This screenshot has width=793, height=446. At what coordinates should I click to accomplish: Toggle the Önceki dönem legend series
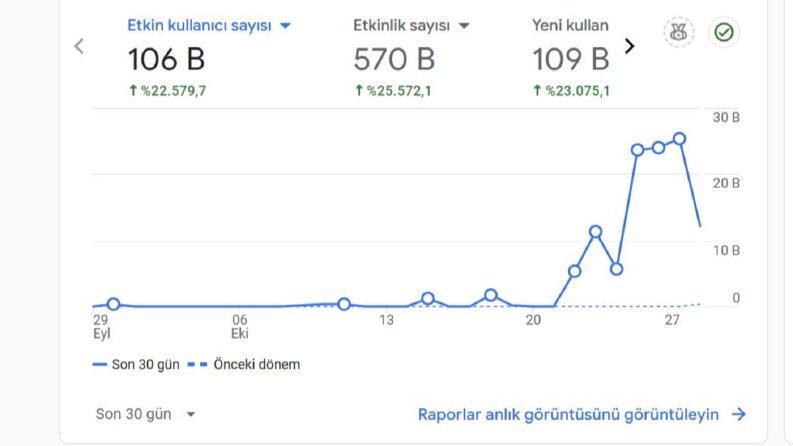tap(244, 364)
